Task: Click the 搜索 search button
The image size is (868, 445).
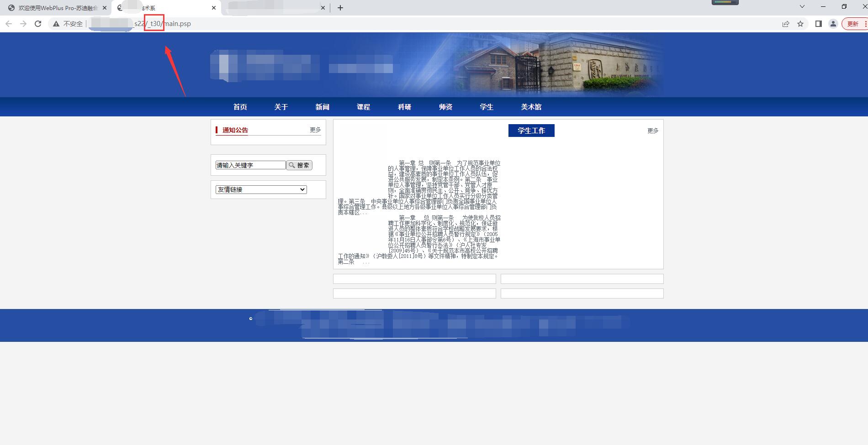Action: tap(299, 165)
